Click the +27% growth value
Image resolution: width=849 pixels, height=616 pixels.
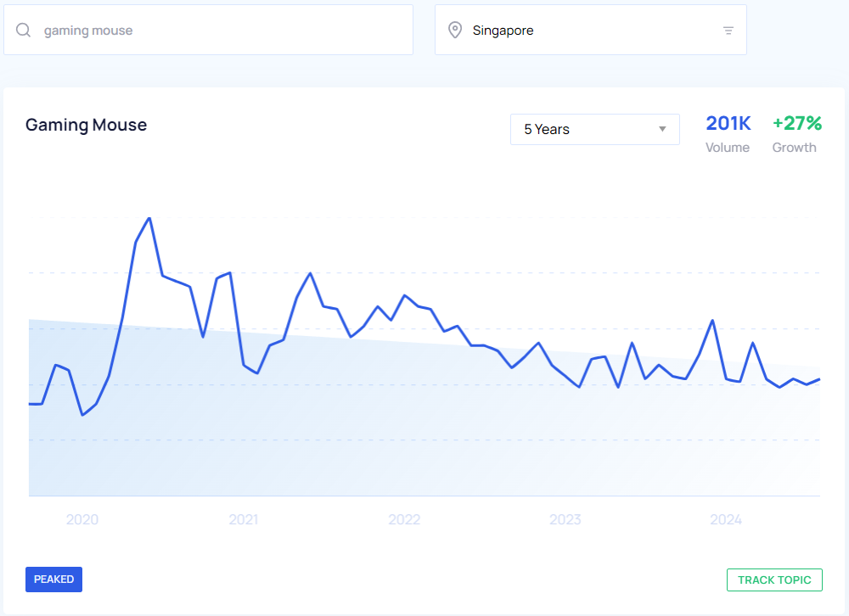click(796, 124)
